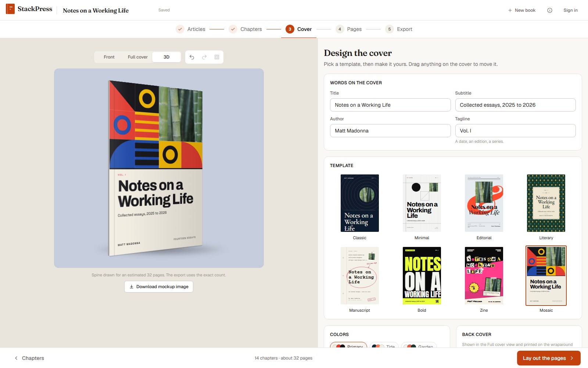Viewport: 588px width, 368px height.
Task: Choose the Mosaic cover template
Action: [x=546, y=276]
